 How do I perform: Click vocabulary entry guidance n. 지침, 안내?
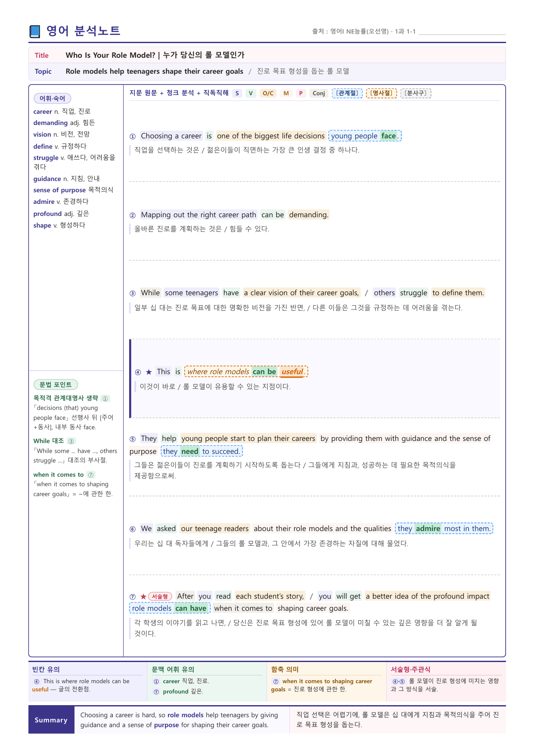pos(66,179)
